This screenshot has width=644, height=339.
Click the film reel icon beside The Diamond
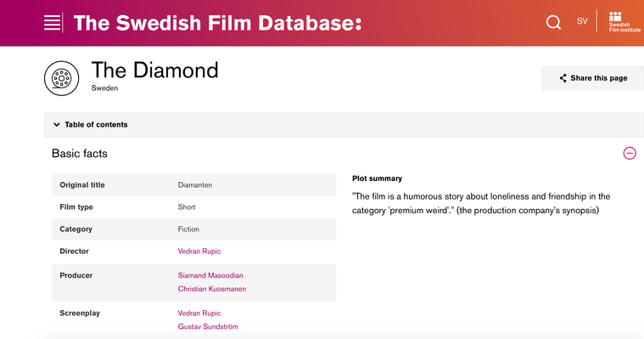coord(62,78)
